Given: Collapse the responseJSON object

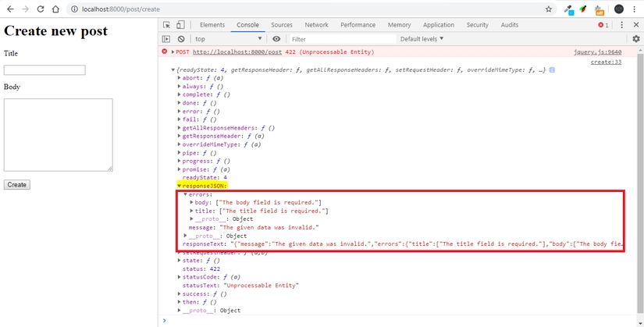Looking at the screenshot, I should (179, 187).
